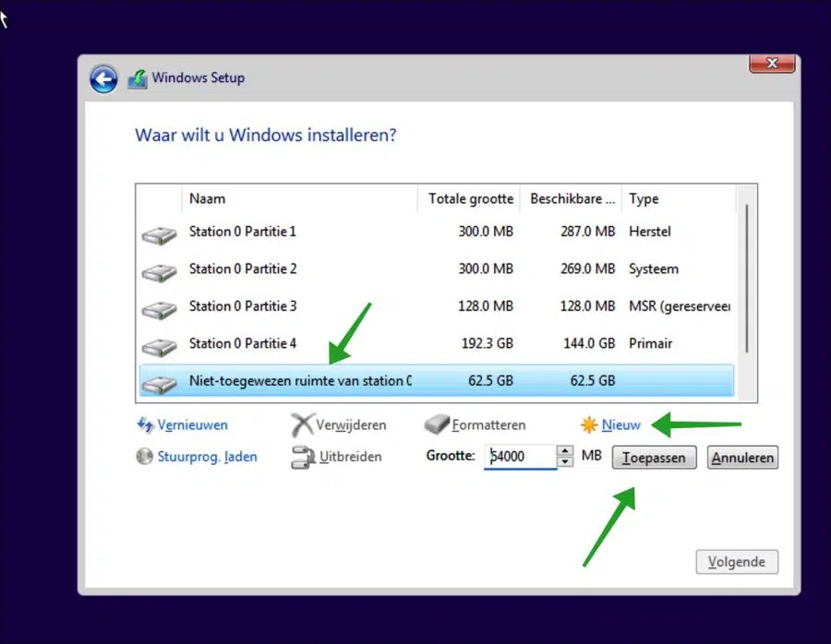831x644 pixels.
Task: Delete the partition with Verwijderen
Action: coord(351,425)
